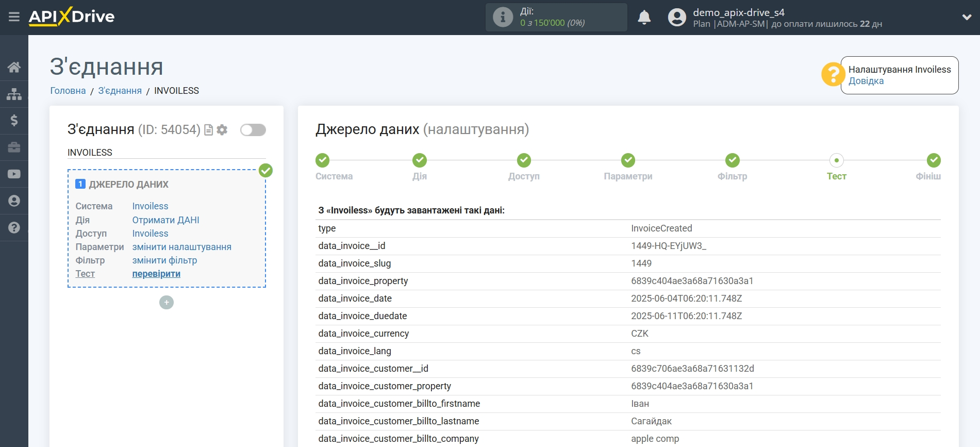Select value 1449-HQ-EYjUW3_

pyautogui.click(x=669, y=246)
